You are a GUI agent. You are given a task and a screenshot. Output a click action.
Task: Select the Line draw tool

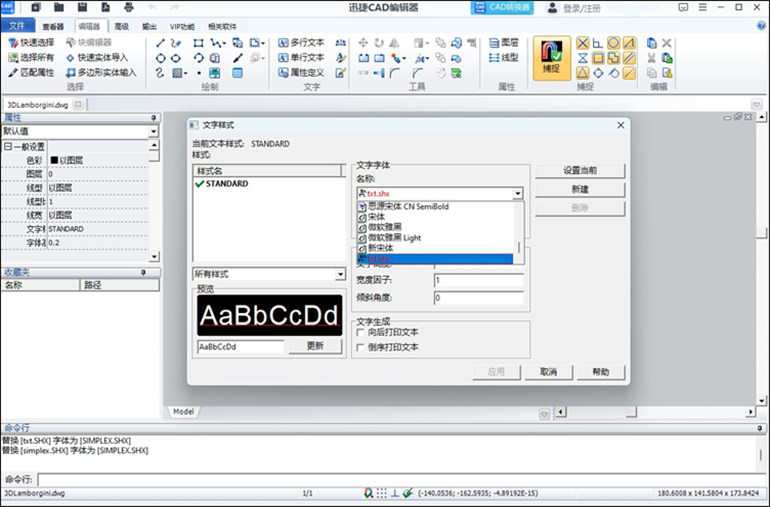click(x=160, y=43)
